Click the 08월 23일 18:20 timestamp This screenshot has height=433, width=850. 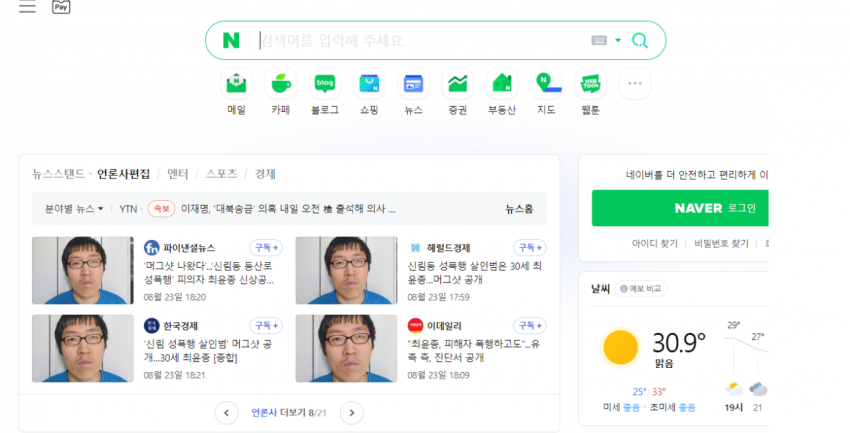click(175, 297)
